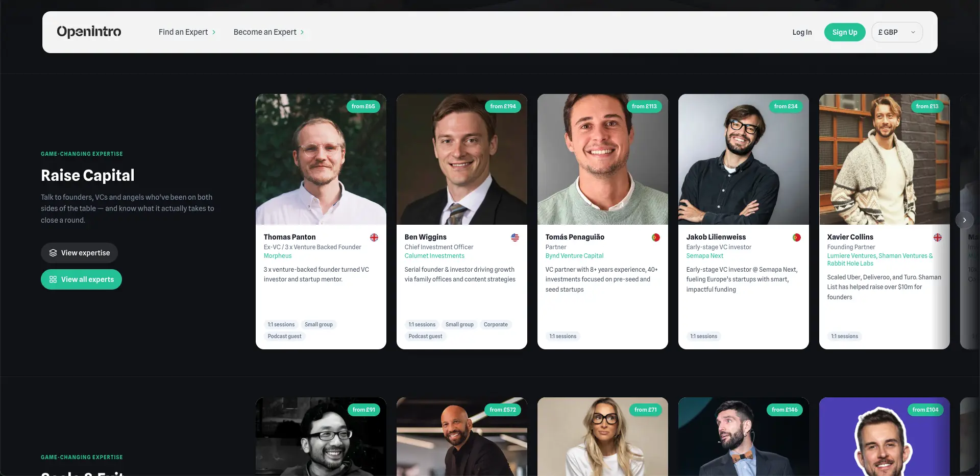The width and height of the screenshot is (980, 476).
Task: Click the Small group tag on Ben Wiggins's card
Action: (459, 324)
